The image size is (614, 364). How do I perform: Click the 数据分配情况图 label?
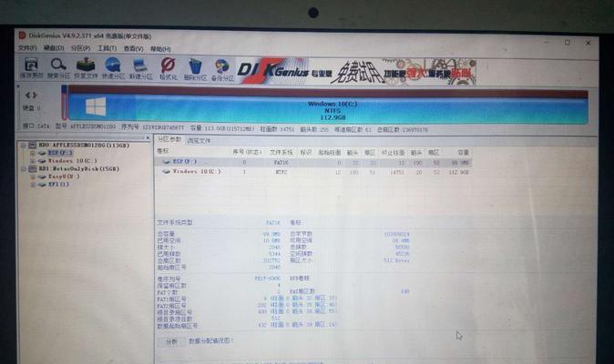tap(211, 340)
